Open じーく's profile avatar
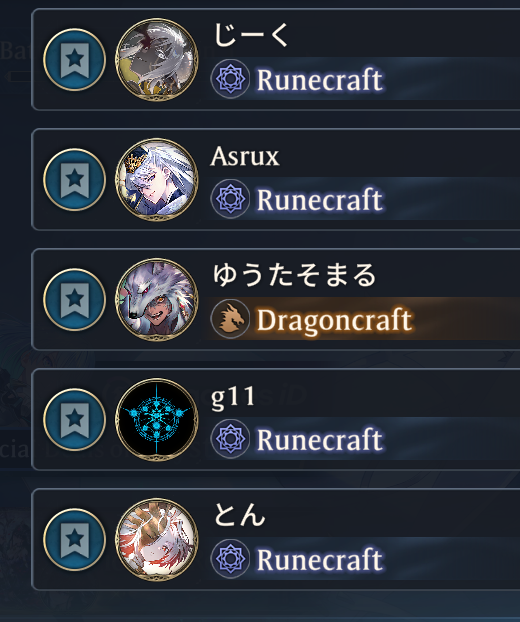The width and height of the screenshot is (520, 622). click(157, 60)
